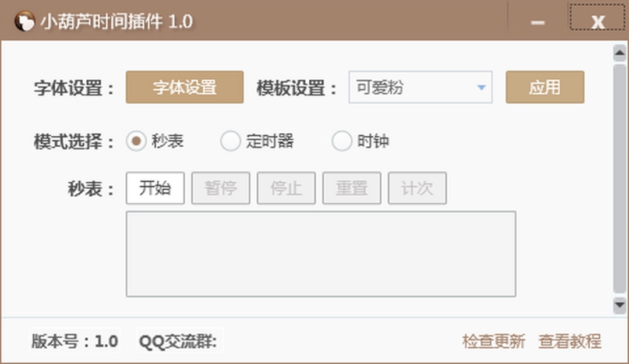This screenshot has height=364, width=629.
Task: Minimize the plugin window
Action: point(538,23)
